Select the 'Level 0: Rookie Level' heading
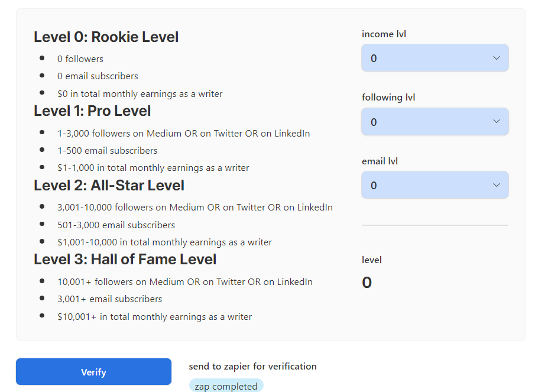Viewport: 535px width, 392px height. tap(106, 37)
